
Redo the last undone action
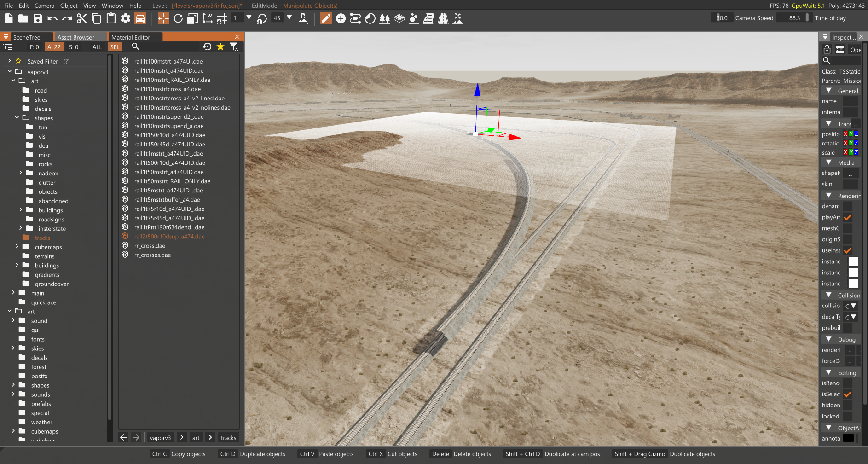click(x=67, y=18)
